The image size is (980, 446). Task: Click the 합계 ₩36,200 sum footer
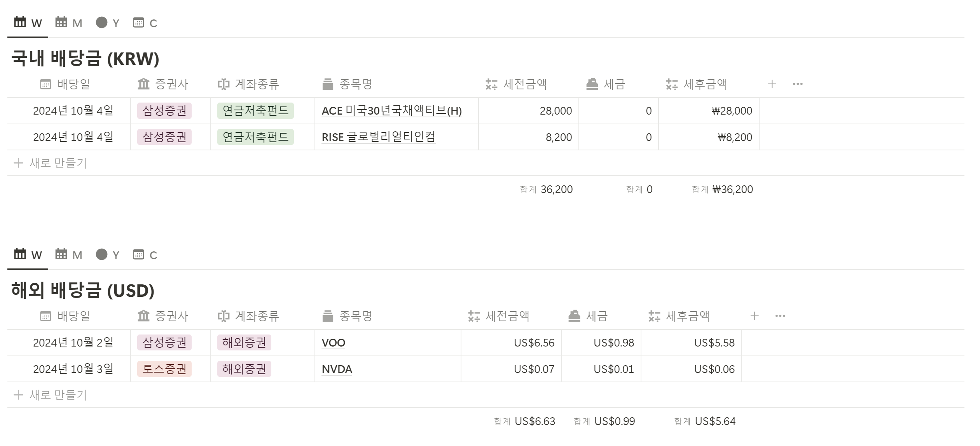coord(723,190)
